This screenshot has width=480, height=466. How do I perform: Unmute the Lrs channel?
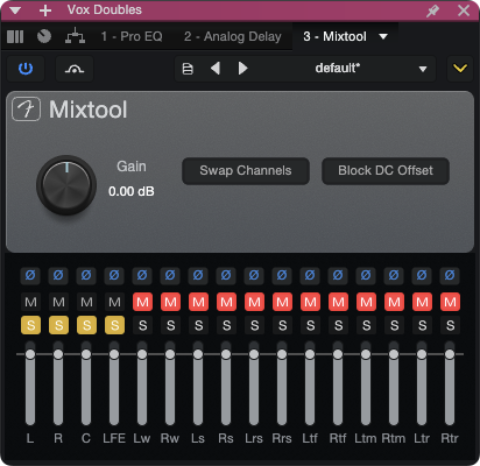(x=255, y=302)
